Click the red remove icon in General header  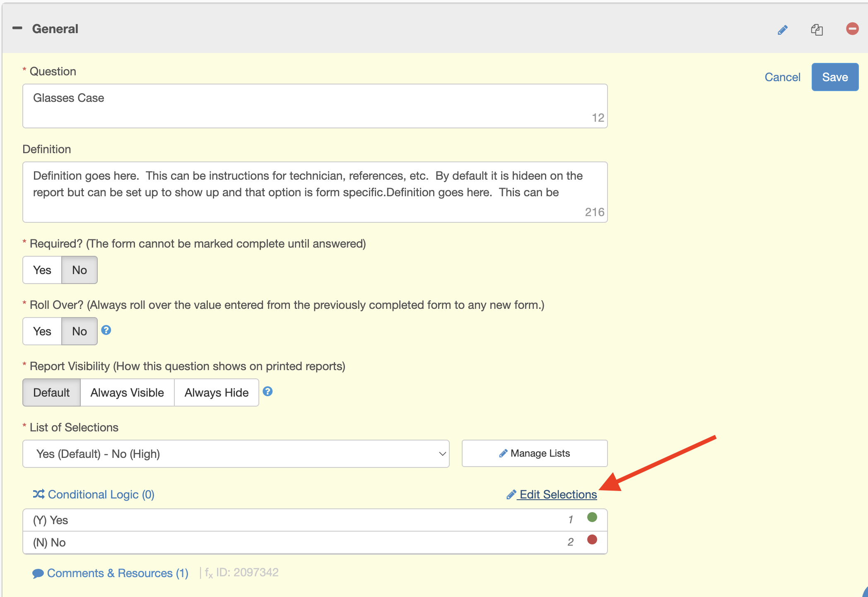coord(852,29)
